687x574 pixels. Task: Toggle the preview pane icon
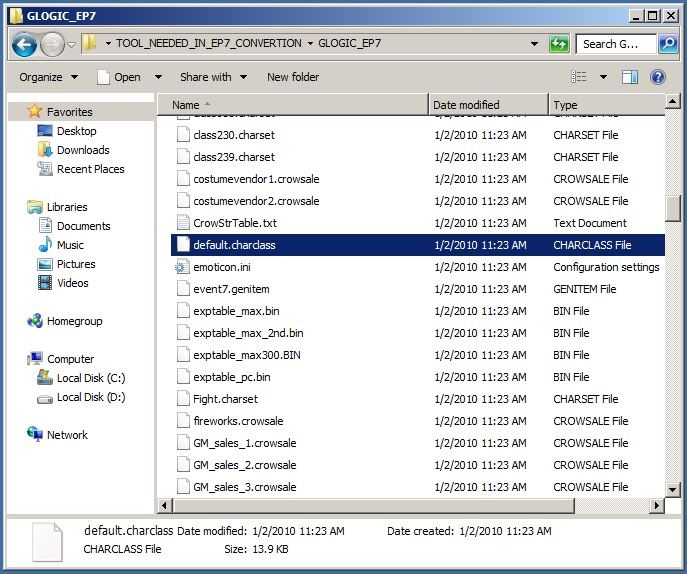tap(630, 77)
